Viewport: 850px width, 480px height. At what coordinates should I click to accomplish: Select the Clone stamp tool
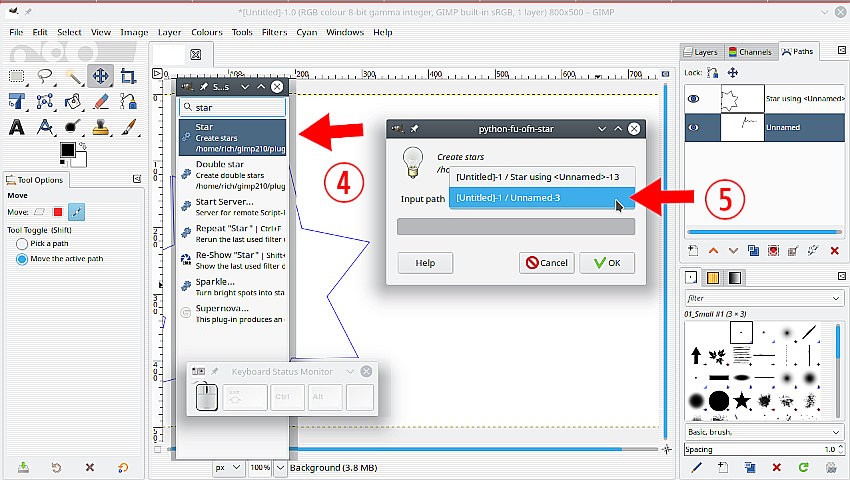(x=100, y=127)
